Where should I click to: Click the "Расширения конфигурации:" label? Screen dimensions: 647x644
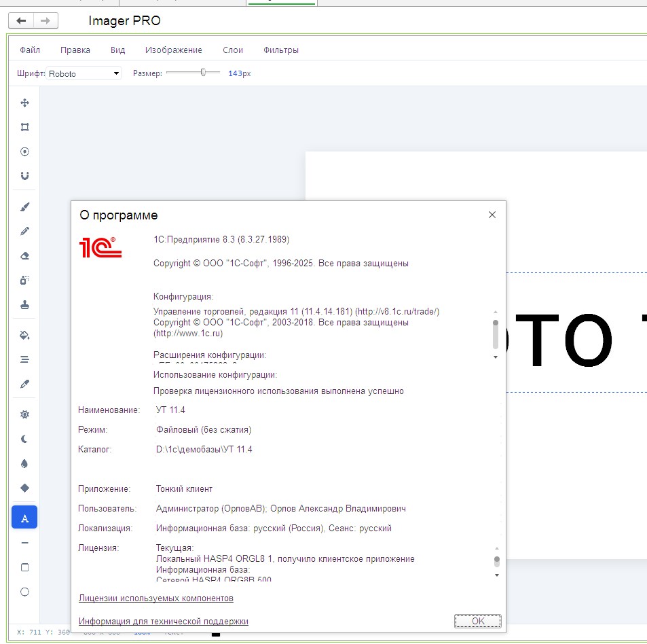coord(210,355)
